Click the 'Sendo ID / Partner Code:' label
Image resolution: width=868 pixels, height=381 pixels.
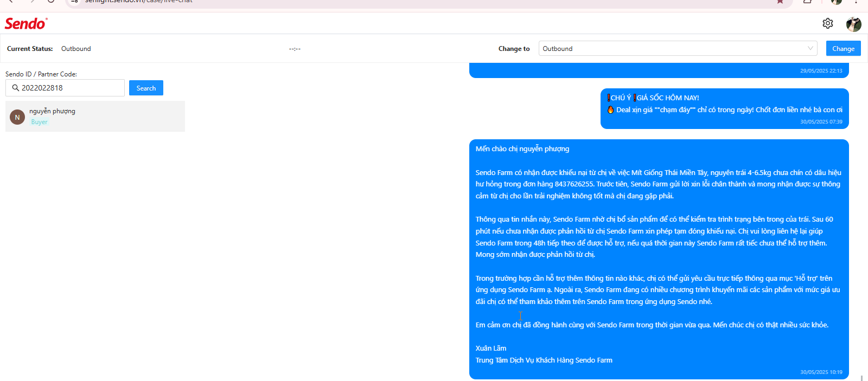click(x=41, y=74)
